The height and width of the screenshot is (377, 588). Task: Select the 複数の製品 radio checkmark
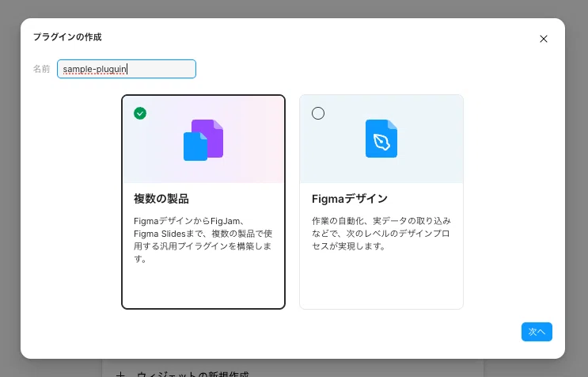140,113
